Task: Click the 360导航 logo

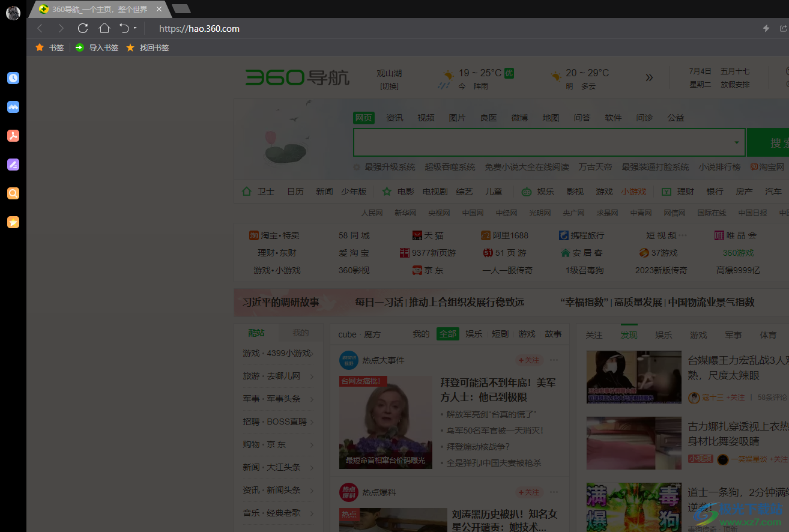Action: (x=297, y=77)
